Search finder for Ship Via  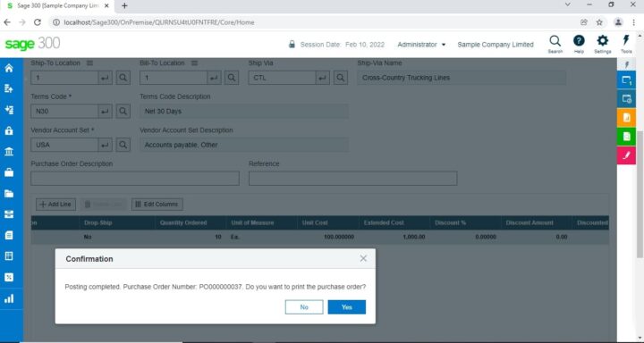click(x=341, y=78)
